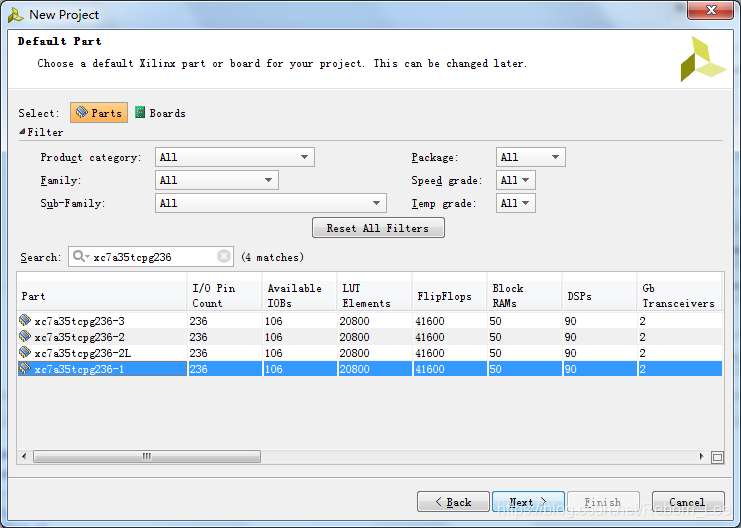
Task: Click the column chooser icon beside the scrollbar
Action: click(x=717, y=457)
